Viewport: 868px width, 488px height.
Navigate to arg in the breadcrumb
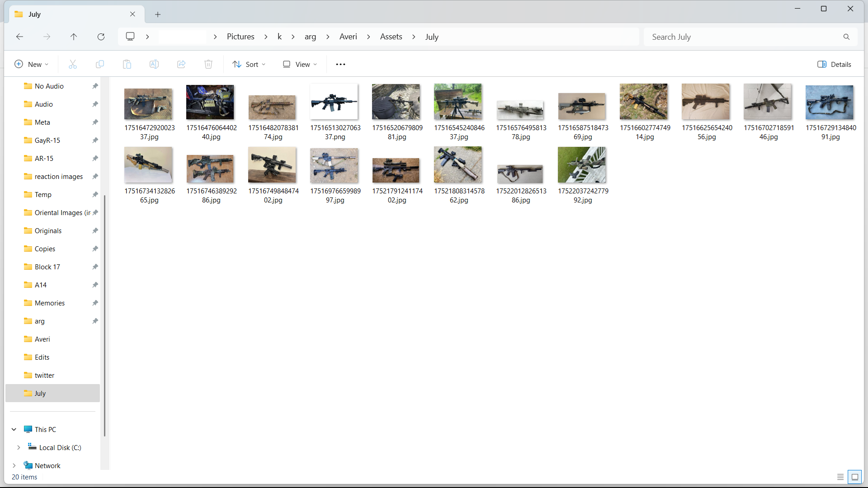point(310,37)
